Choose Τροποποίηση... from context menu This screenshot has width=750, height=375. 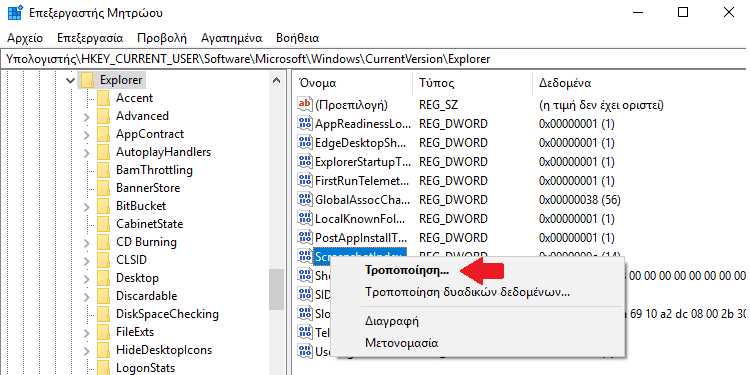point(407,270)
